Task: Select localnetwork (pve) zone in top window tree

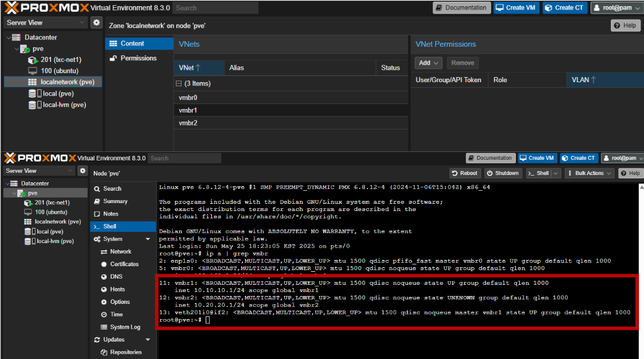Action: pos(53,82)
